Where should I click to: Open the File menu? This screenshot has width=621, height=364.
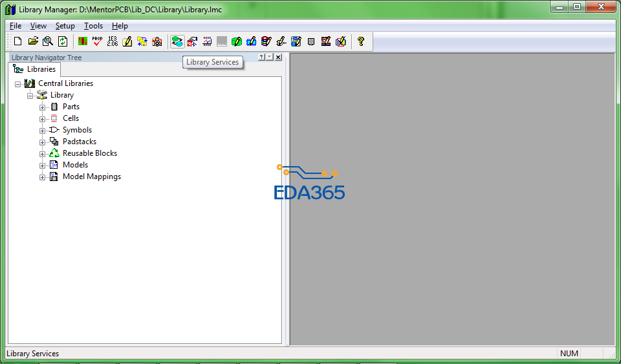tap(16, 26)
